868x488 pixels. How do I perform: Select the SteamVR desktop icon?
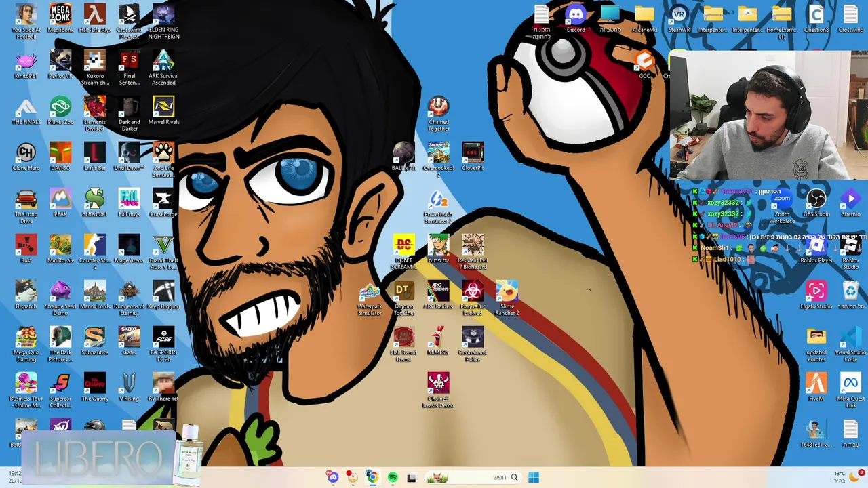679,19
